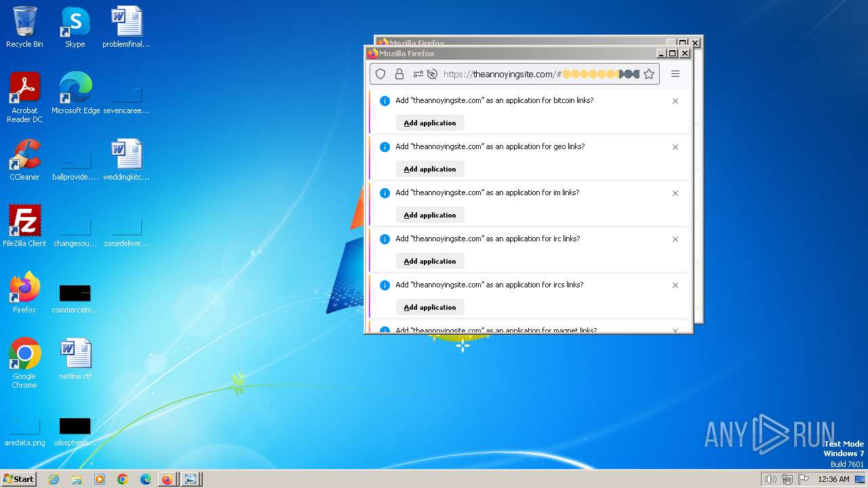The height and width of the screenshot is (488, 868).
Task: Click the volume speaker tray icon
Action: (x=770, y=479)
